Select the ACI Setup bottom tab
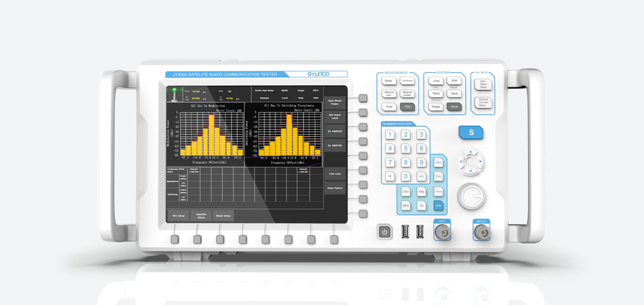The height and width of the screenshot is (305, 644). (x=178, y=216)
